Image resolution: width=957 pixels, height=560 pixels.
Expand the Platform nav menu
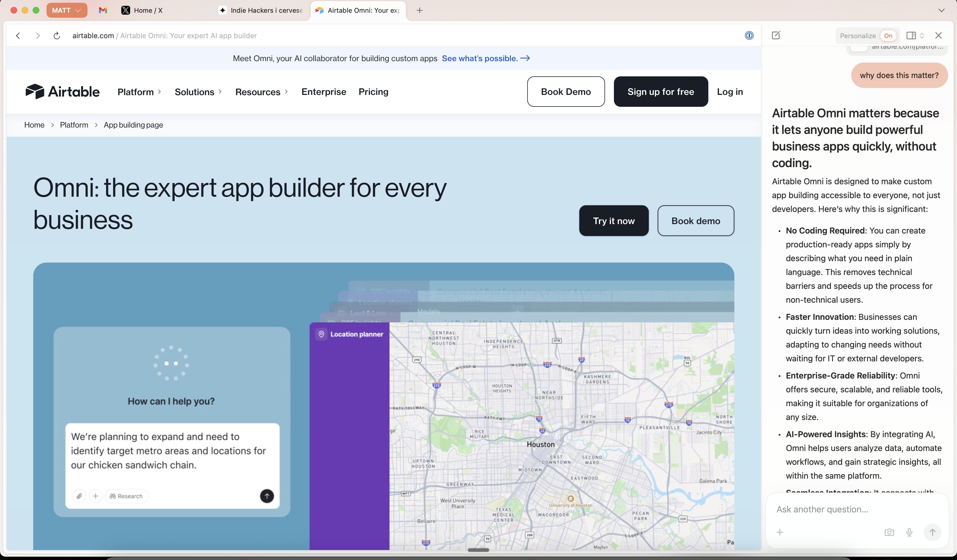pos(139,92)
